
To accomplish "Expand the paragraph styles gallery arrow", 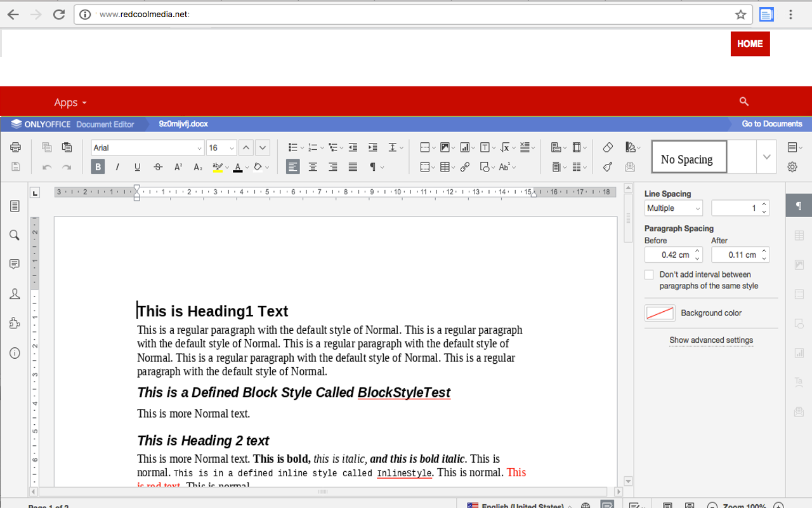I will [766, 157].
